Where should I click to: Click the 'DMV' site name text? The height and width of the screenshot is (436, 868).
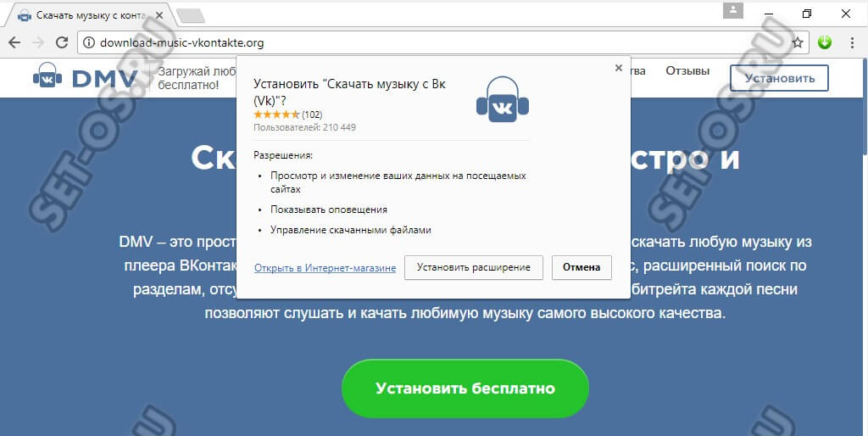pos(104,79)
